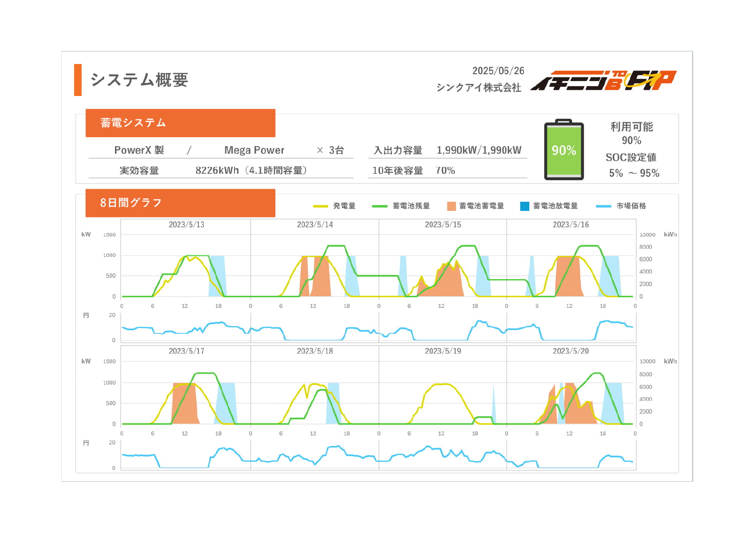Click the 70% capacity value

tap(445, 171)
